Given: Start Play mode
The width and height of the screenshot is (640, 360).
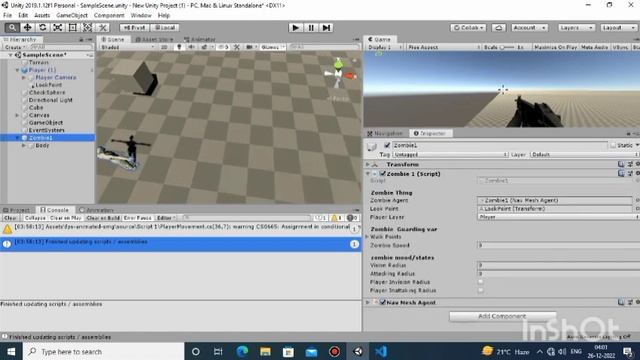Looking at the screenshot, I should coord(296,27).
